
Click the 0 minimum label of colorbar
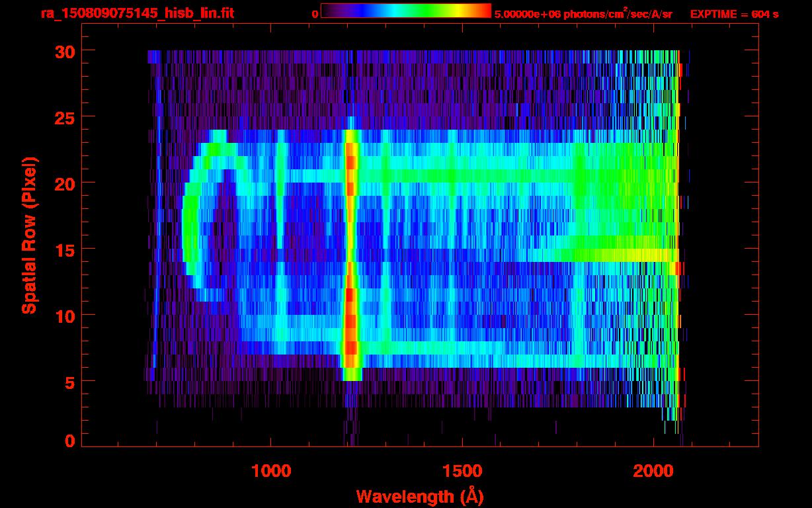(315, 14)
